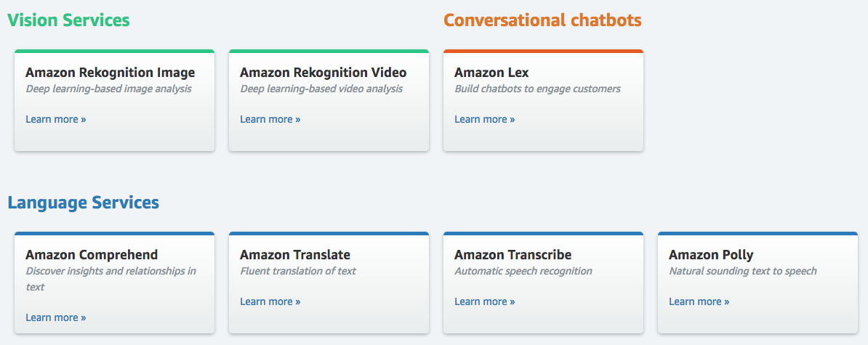The height and width of the screenshot is (345, 868).
Task: Click Learn more under Amazon Translate
Action: coord(270,301)
